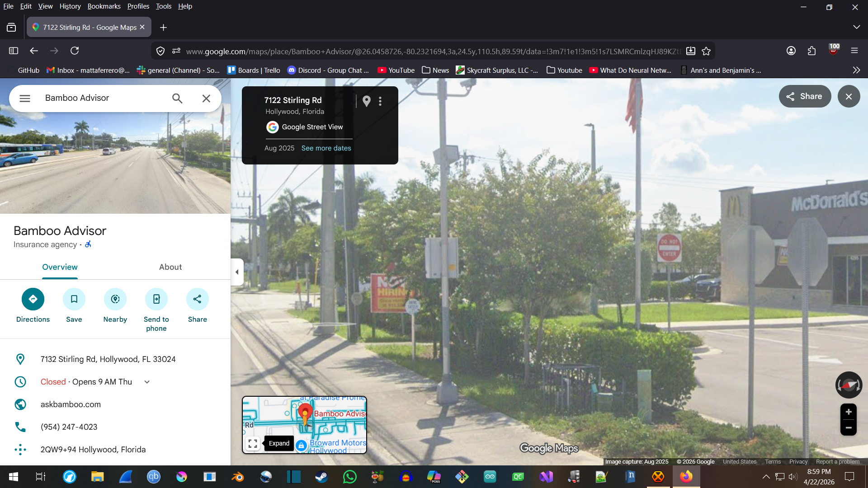Open the Windows notification center
This screenshot has width=868, height=488.
849,477
